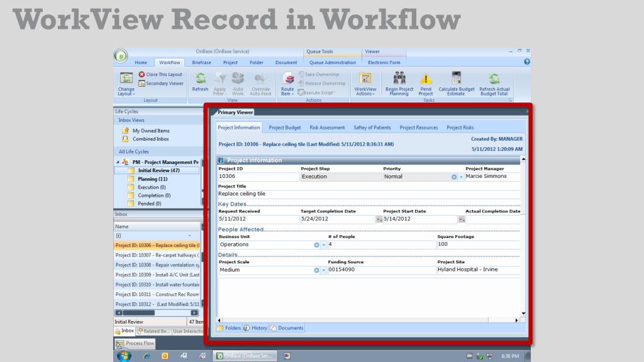Open the History bottom tab
644x362 pixels.
(255, 328)
